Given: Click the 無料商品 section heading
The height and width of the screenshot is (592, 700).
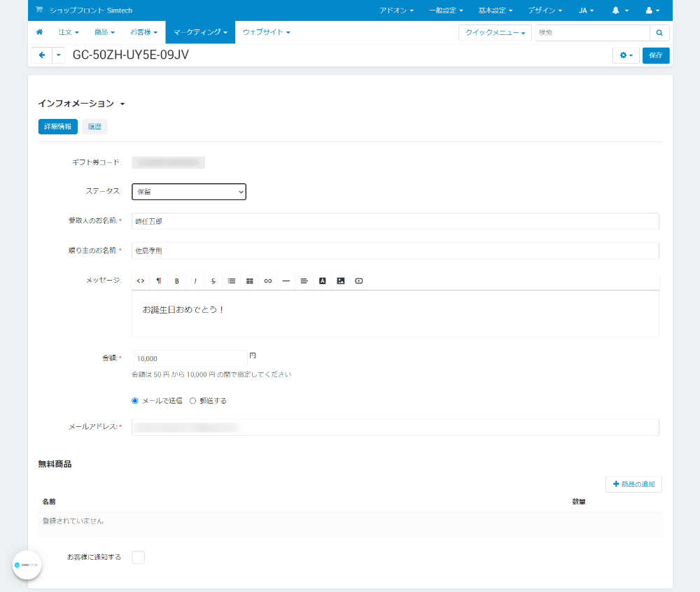Looking at the screenshot, I should point(55,465).
